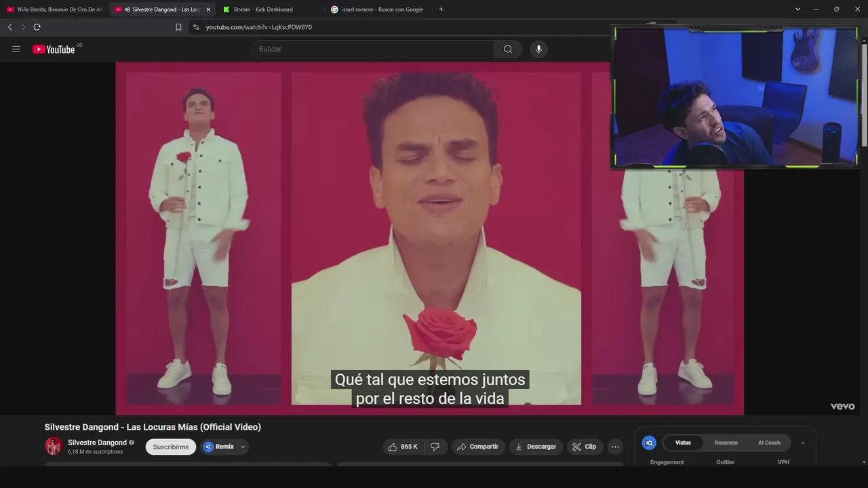Create a clip using Clip button
Viewport: 868px width, 488px height.
(585, 447)
